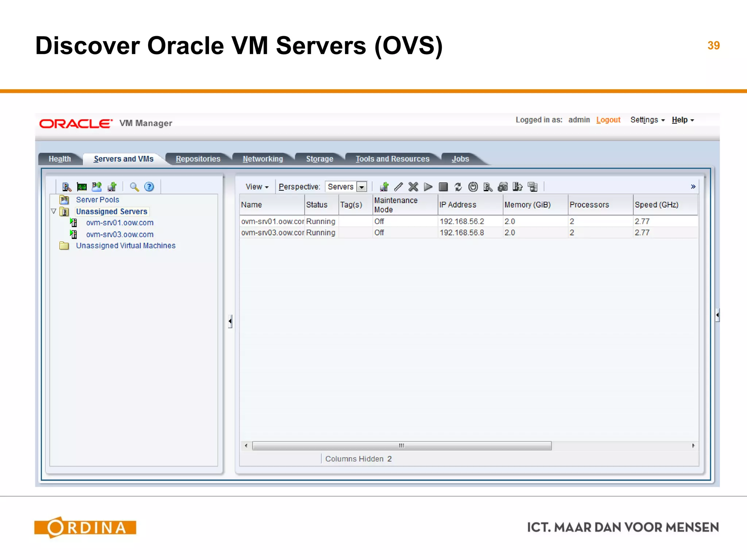Click Create Virtual Machine icon in left toolbar

click(x=112, y=187)
